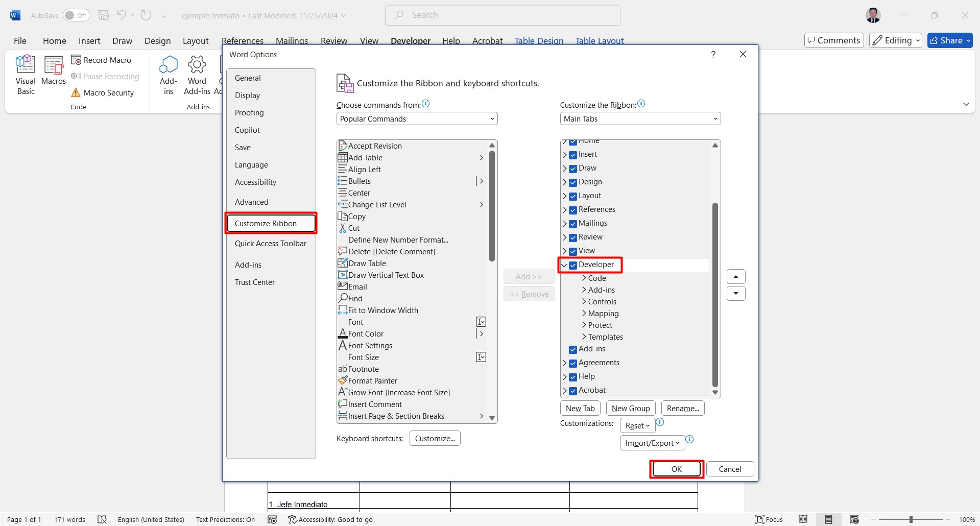Confirm Word Options with OK
The width and height of the screenshot is (980, 526).
677,469
